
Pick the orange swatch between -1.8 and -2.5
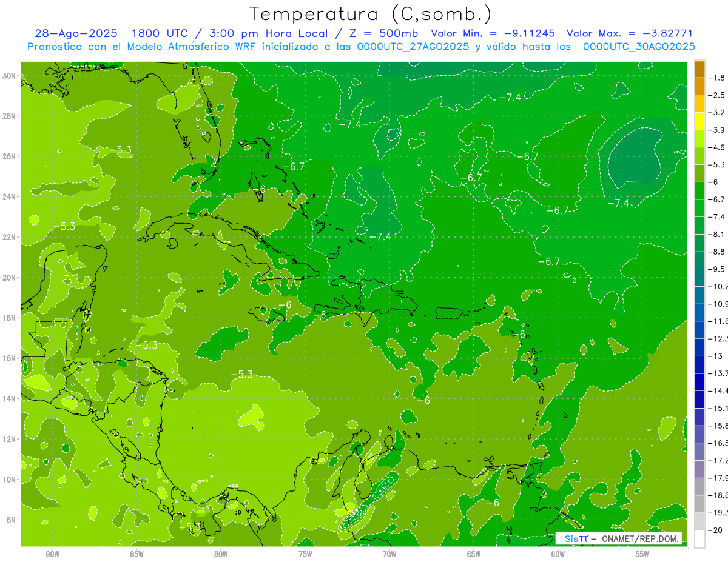pos(699,87)
